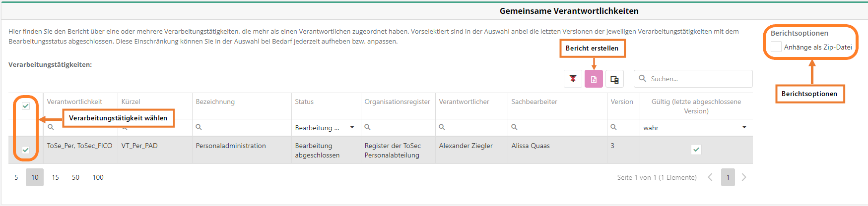Image resolution: width=868 pixels, height=206 pixels.
Task: Open the Gültig 'wahr' filter dropdown
Action: pyautogui.click(x=744, y=127)
